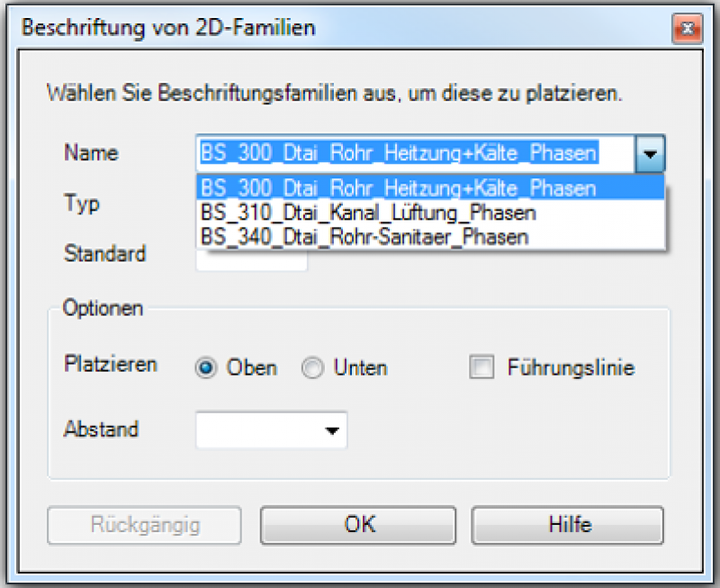Click the dialog title bar text

coord(168,28)
